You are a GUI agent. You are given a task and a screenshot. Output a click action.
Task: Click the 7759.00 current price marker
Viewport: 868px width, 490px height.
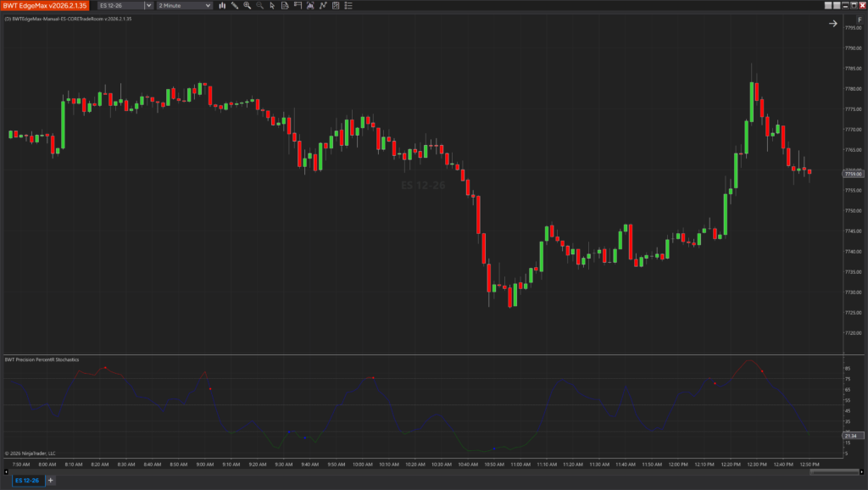pyautogui.click(x=853, y=174)
